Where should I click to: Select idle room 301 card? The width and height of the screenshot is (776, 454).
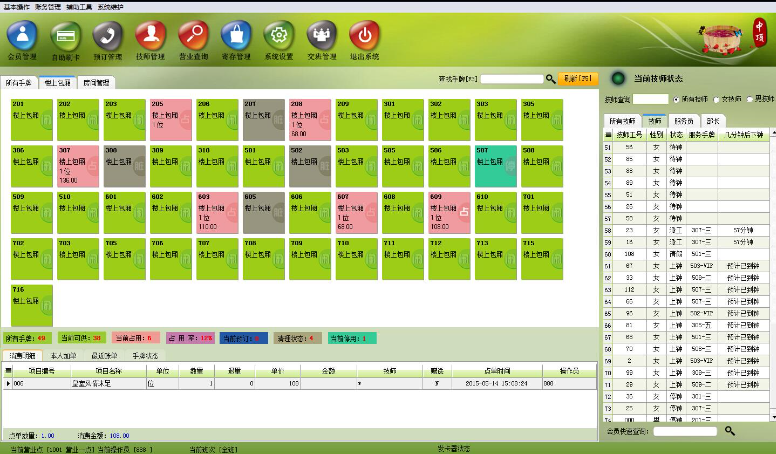coord(403,120)
